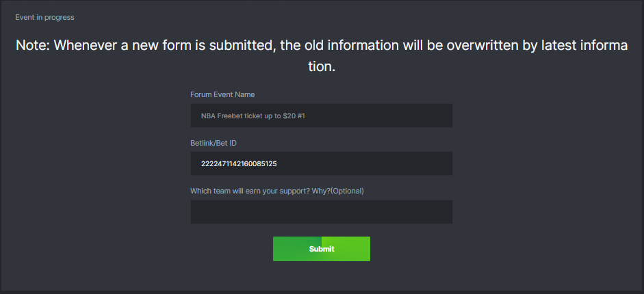
Task: Select the empty team support text box
Action: pos(321,212)
